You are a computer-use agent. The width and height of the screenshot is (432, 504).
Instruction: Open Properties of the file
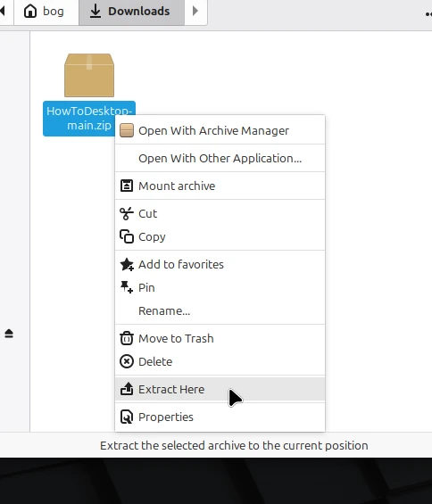[x=220, y=417]
